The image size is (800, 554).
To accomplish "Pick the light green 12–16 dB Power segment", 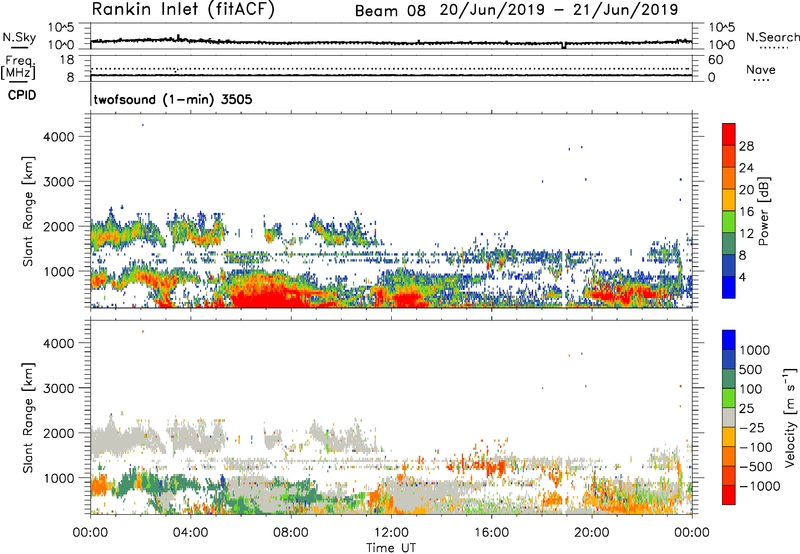I will click(729, 222).
